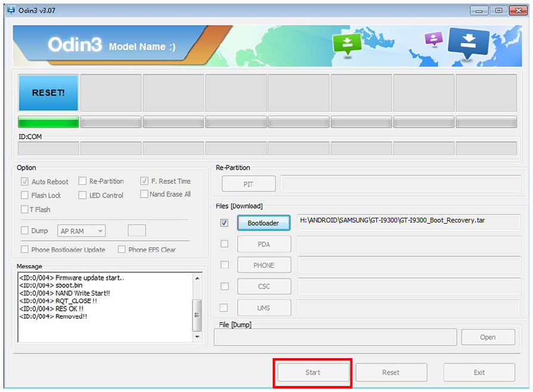The width and height of the screenshot is (533, 392).
Task: Check the UMS file checkbox
Action: (x=224, y=308)
